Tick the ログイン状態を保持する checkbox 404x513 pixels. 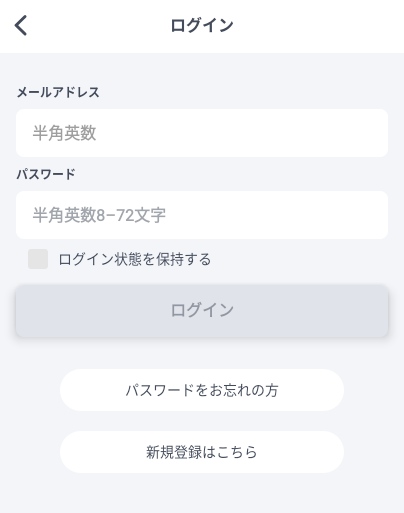tap(38, 259)
